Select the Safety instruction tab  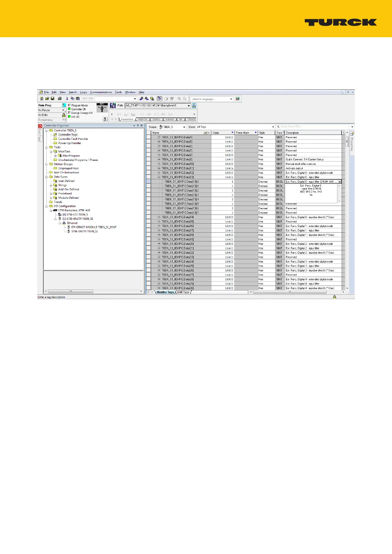click(156, 119)
